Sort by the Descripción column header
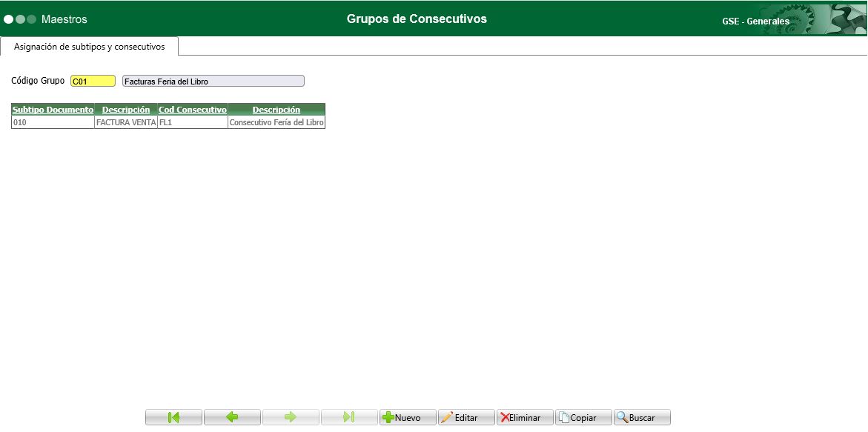 125,109
